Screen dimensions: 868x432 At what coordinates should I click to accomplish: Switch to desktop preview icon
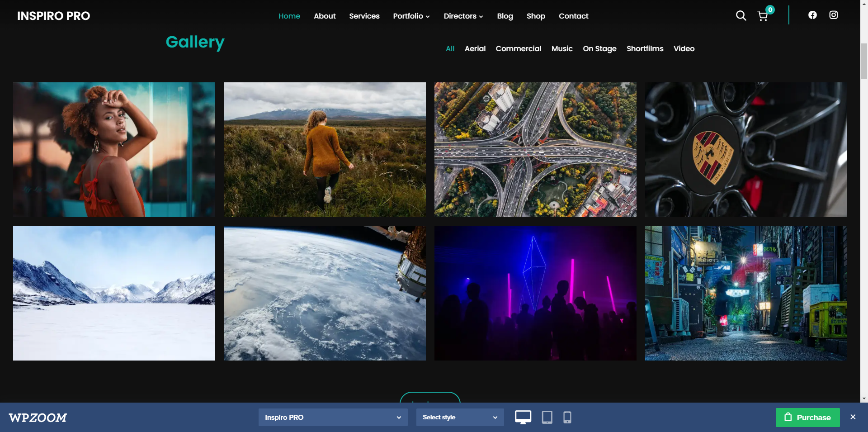pyautogui.click(x=523, y=417)
